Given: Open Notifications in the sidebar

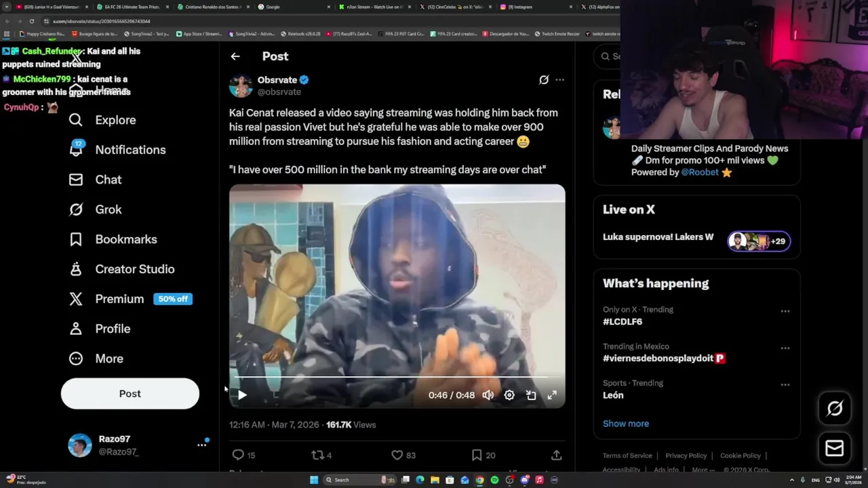Looking at the screenshot, I should pyautogui.click(x=117, y=150).
